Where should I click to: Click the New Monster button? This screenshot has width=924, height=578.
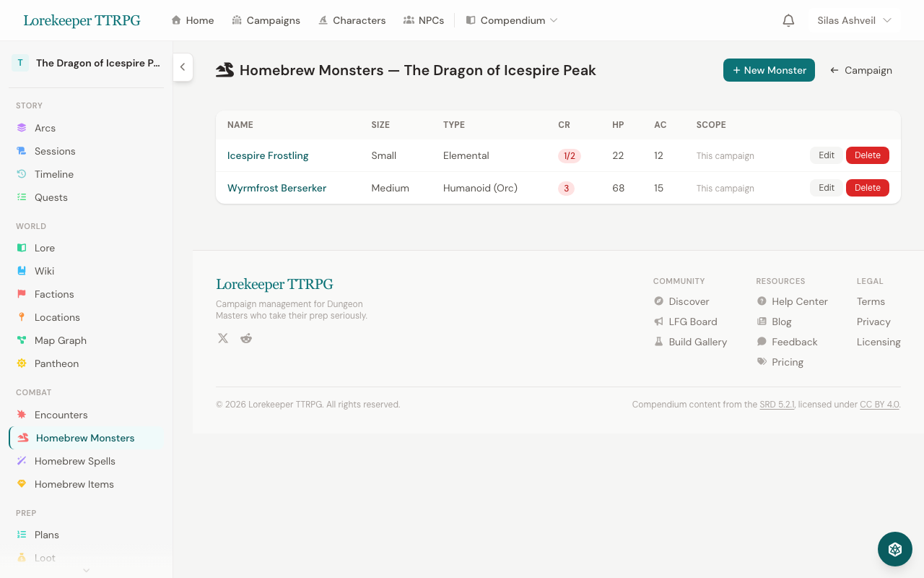[x=769, y=70]
